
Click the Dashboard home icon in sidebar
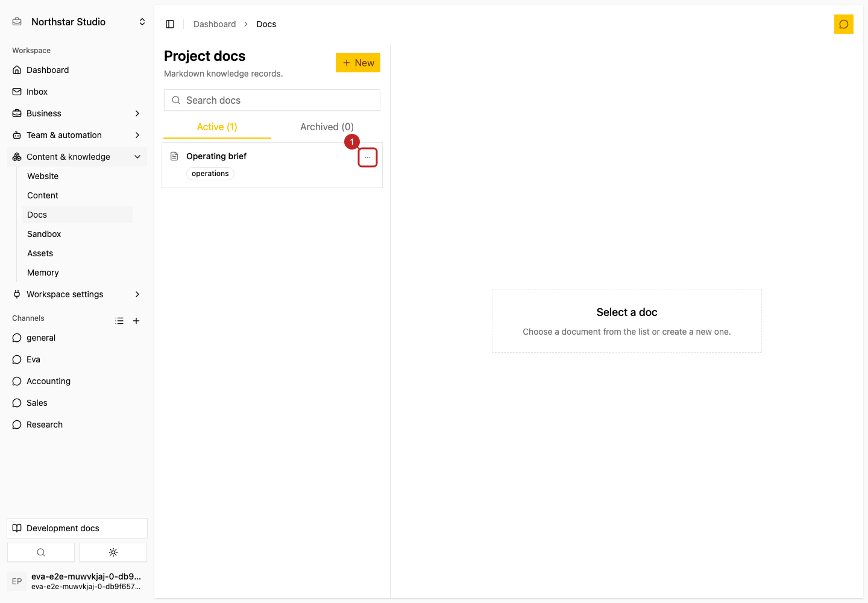coord(17,70)
